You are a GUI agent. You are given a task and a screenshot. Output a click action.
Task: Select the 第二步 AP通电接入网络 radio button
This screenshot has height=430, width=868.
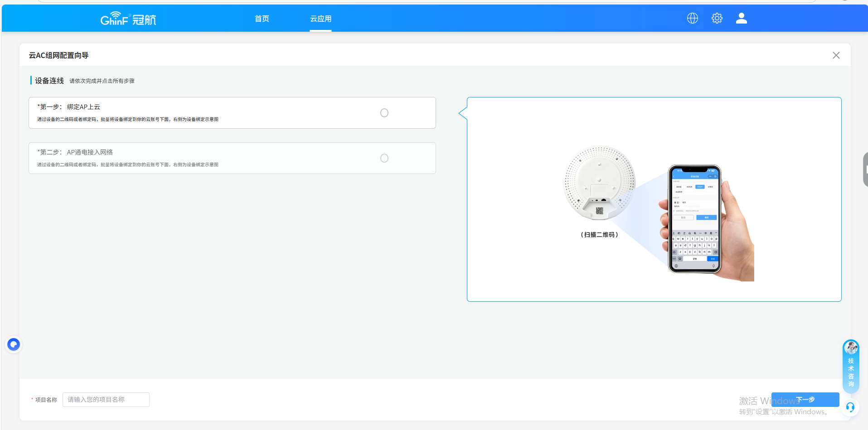coord(384,158)
